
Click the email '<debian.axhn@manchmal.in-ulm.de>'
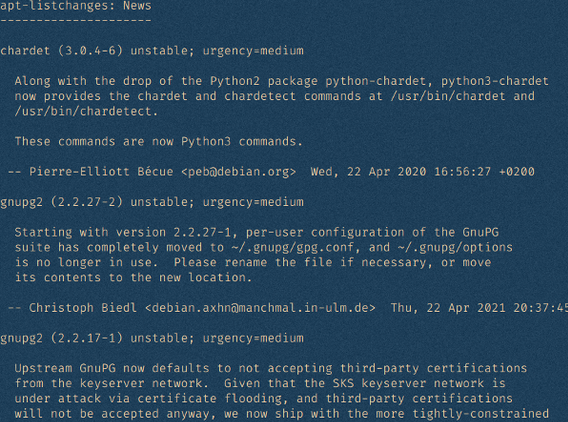(x=260, y=308)
